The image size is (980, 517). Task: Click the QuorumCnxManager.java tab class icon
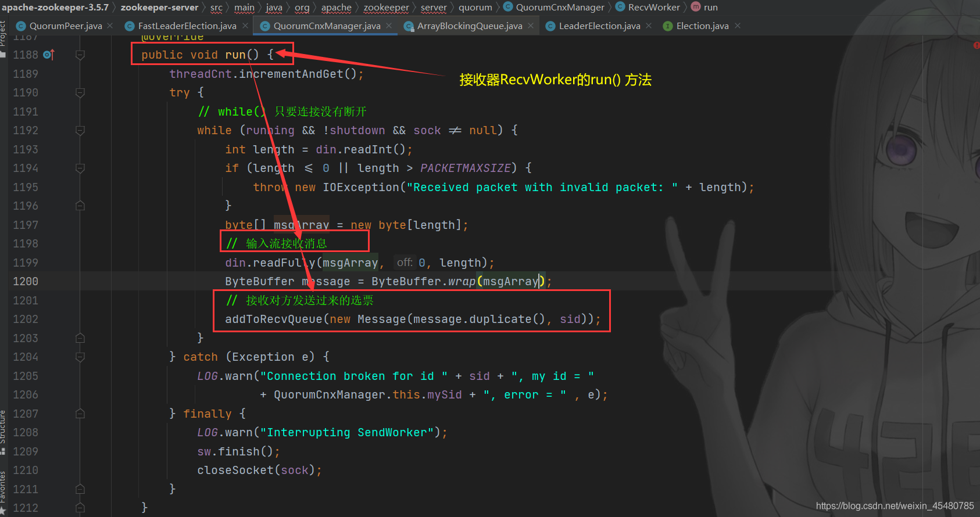[265, 26]
